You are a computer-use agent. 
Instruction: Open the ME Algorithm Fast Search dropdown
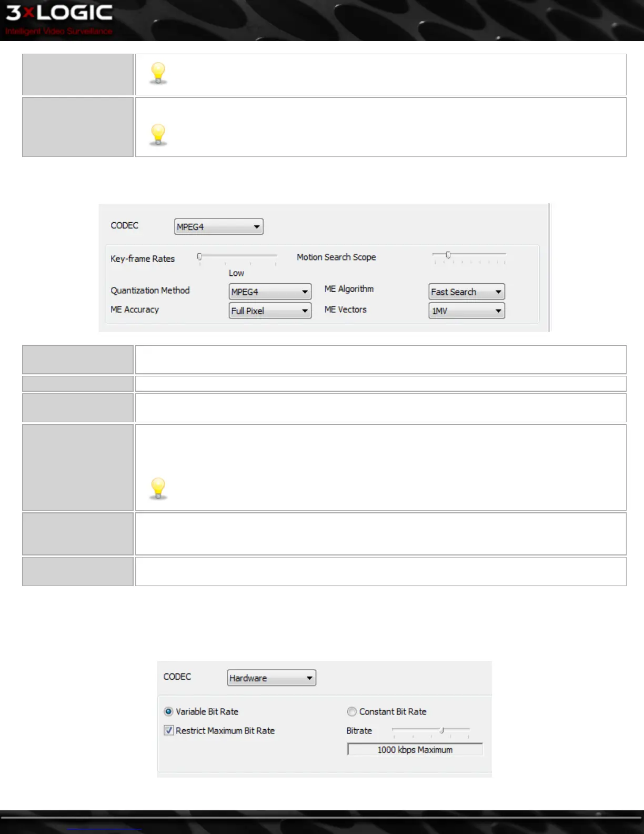tap(467, 292)
